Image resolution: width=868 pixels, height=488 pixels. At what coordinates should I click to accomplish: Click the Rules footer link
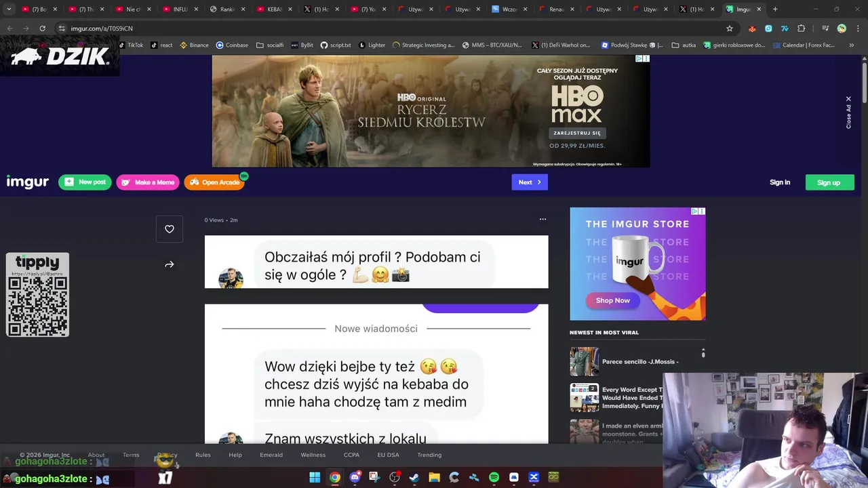[203, 455]
